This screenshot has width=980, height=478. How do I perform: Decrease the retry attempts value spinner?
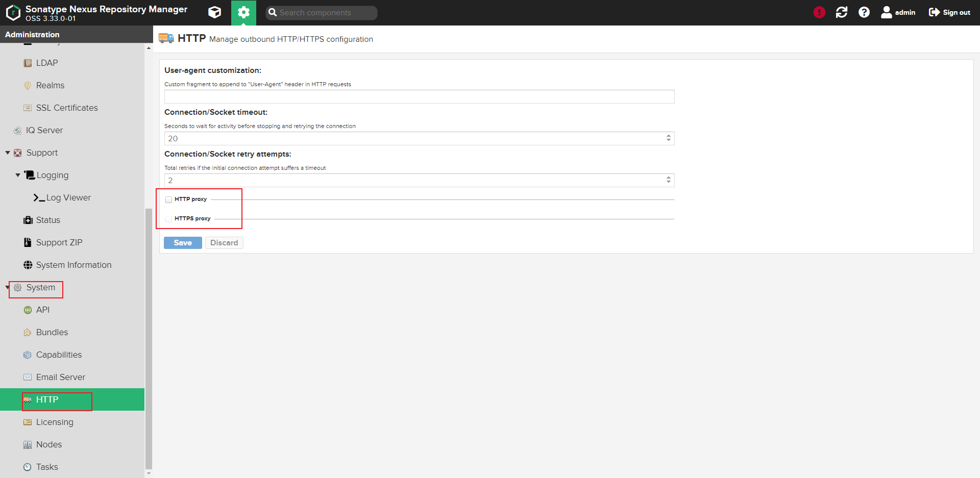coord(668,182)
